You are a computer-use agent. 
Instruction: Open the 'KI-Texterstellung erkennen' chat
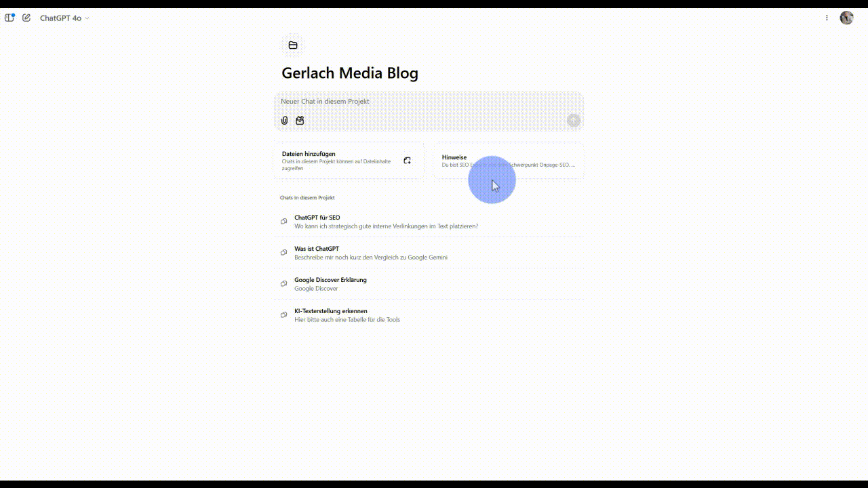pyautogui.click(x=347, y=315)
